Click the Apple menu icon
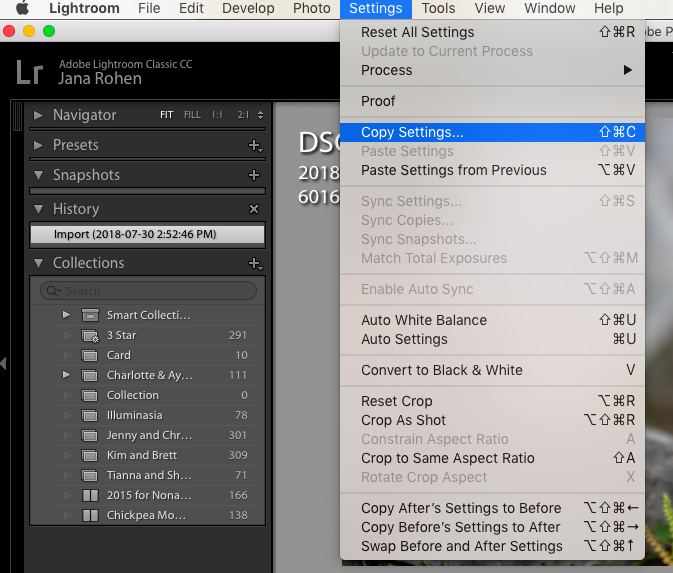Image resolution: width=673 pixels, height=573 pixels. pos(22,9)
